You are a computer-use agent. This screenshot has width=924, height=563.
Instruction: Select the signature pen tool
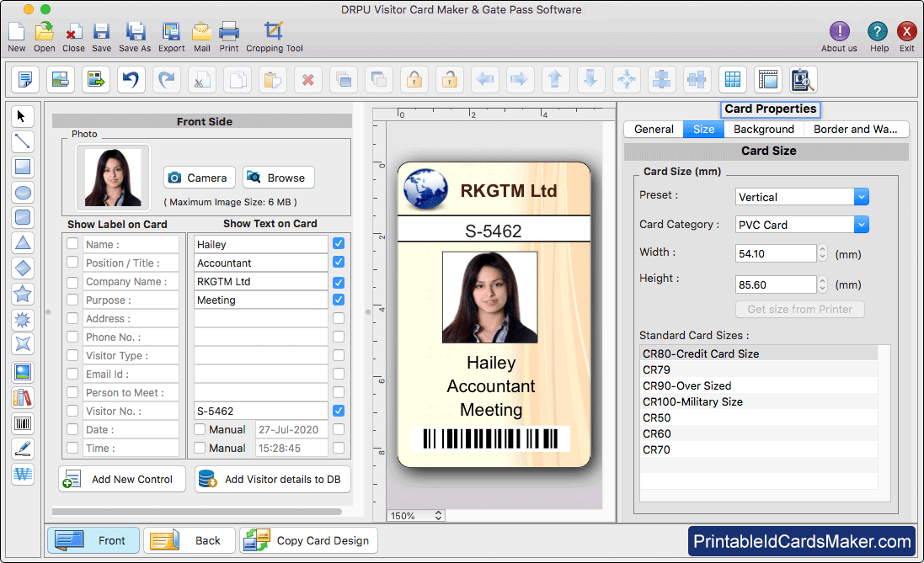click(x=23, y=449)
